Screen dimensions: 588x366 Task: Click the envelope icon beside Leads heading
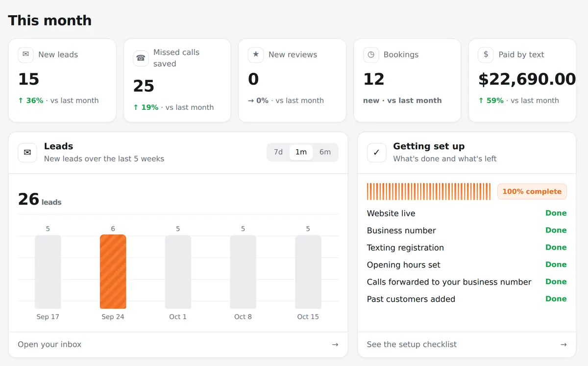click(27, 153)
